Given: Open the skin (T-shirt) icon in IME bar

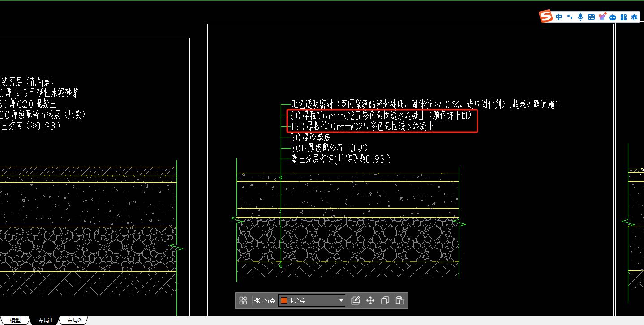Looking at the screenshot, I should point(602,17).
